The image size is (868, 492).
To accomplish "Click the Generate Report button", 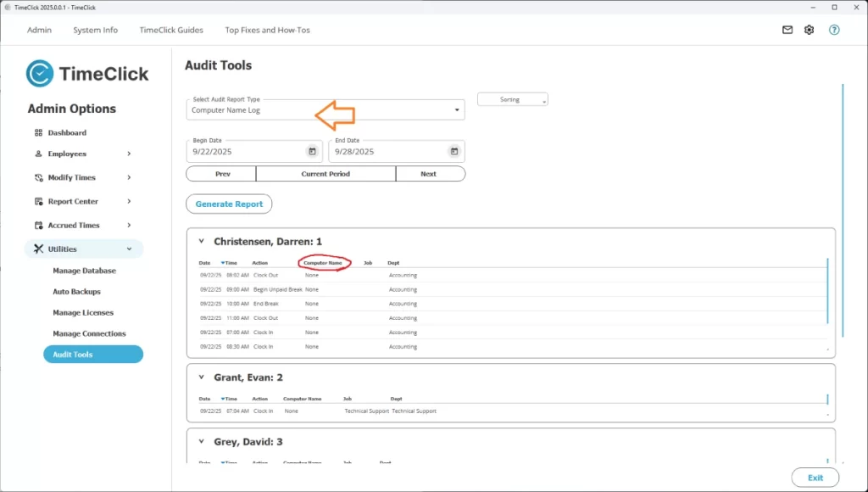I will 229,204.
